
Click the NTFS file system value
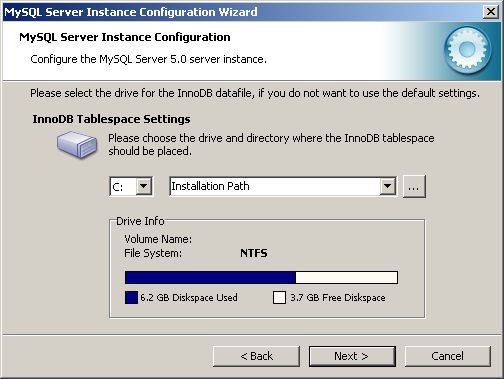[x=254, y=253]
